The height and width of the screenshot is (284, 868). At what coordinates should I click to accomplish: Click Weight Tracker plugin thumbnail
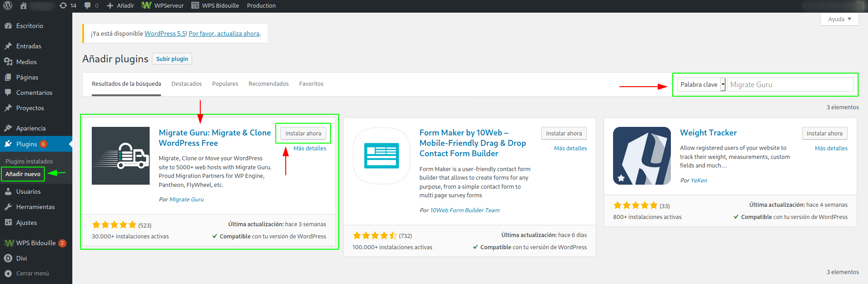[642, 156]
